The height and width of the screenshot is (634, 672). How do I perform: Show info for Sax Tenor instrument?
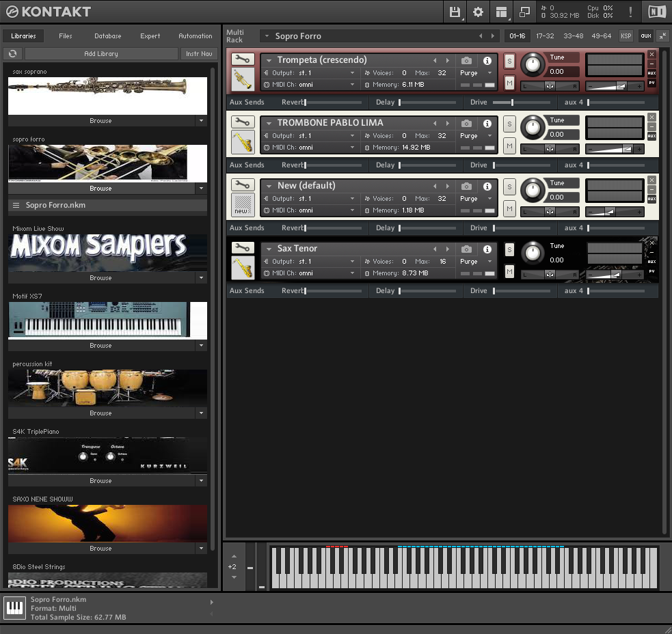[x=487, y=249]
